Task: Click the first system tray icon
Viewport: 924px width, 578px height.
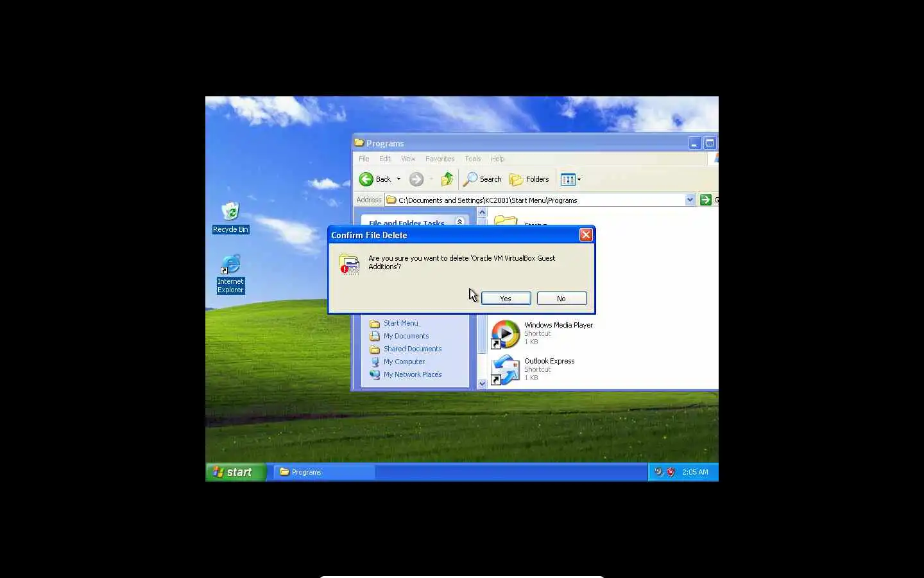Action: pos(658,472)
